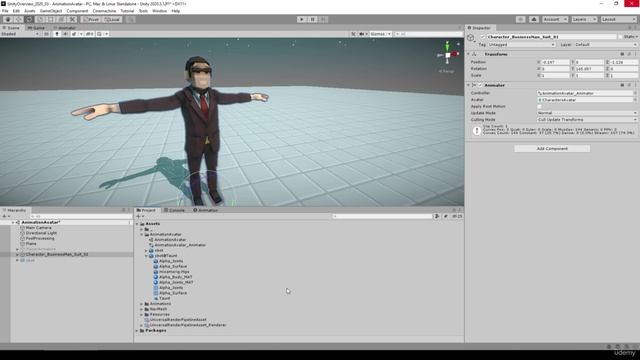Open the Layers dropdown in toolbar
Image resolution: width=640 pixels, height=360 pixels.
584,19
